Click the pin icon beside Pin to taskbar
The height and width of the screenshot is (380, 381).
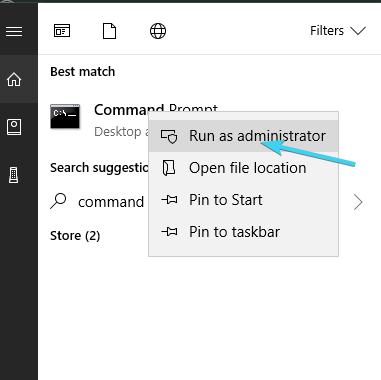(x=169, y=232)
